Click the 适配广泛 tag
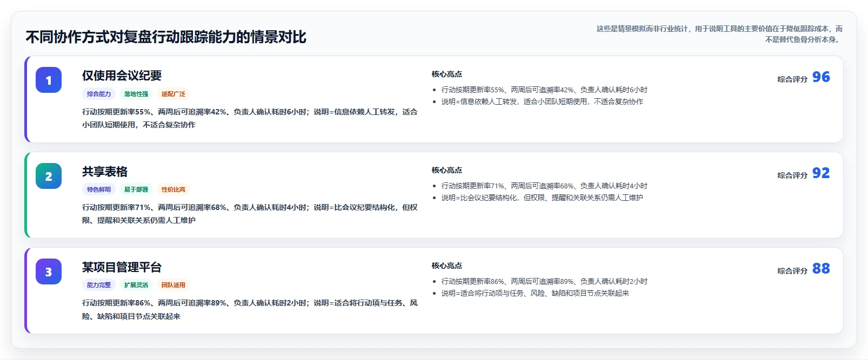 point(173,94)
